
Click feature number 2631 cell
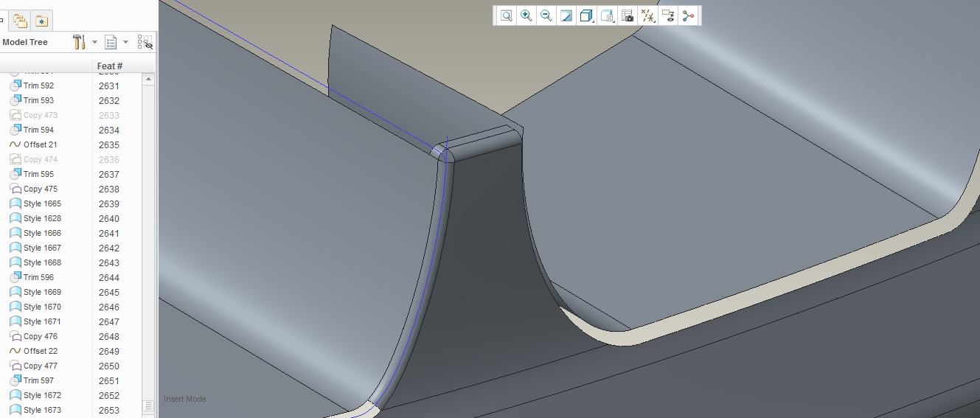108,86
